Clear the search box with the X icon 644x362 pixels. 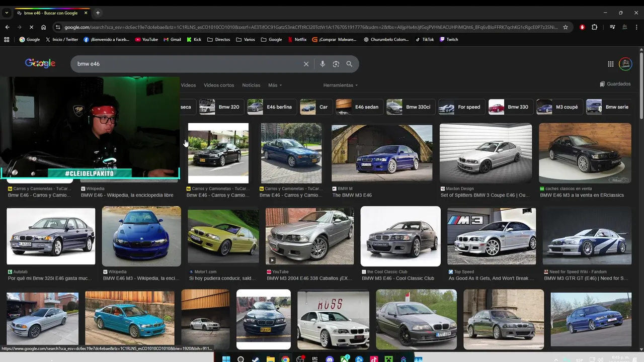[306, 64]
